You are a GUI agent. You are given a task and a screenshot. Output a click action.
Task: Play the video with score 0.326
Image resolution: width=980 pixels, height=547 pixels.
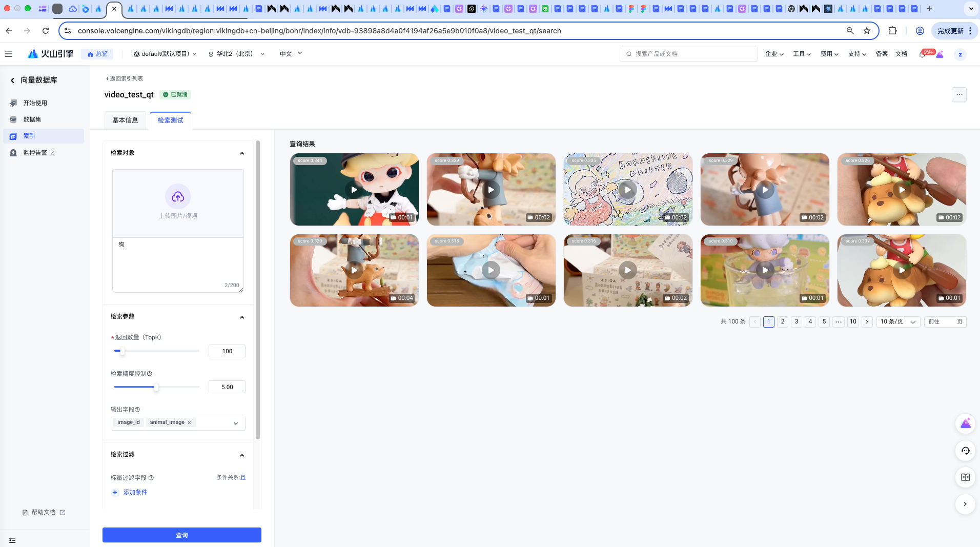902,190
